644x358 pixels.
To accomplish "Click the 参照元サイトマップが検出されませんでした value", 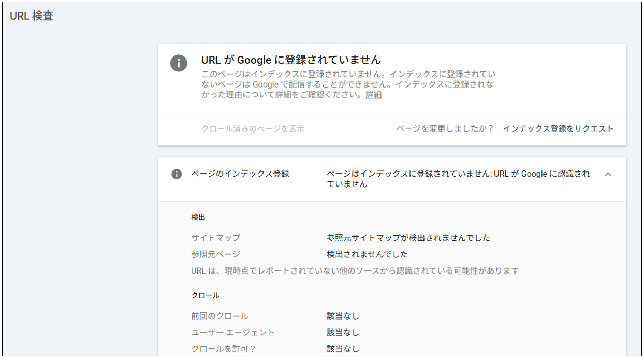I will (x=408, y=238).
